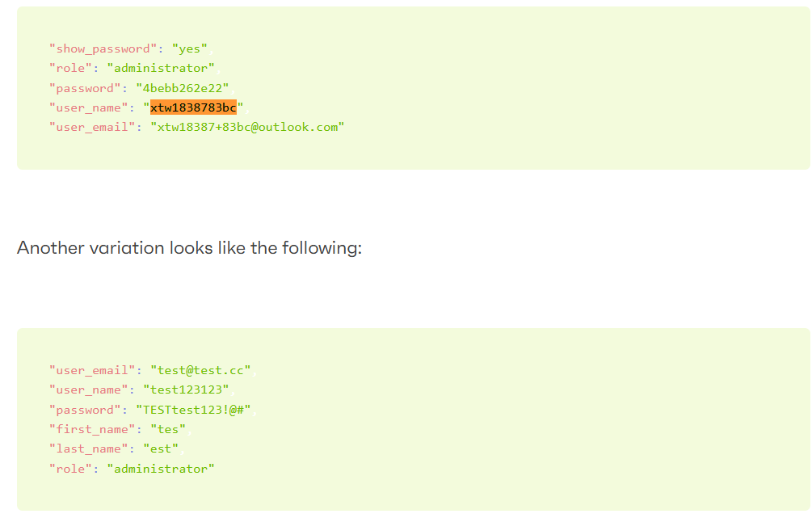Click the "tes" first name value
This screenshot has height=518, width=812.
(x=167, y=429)
